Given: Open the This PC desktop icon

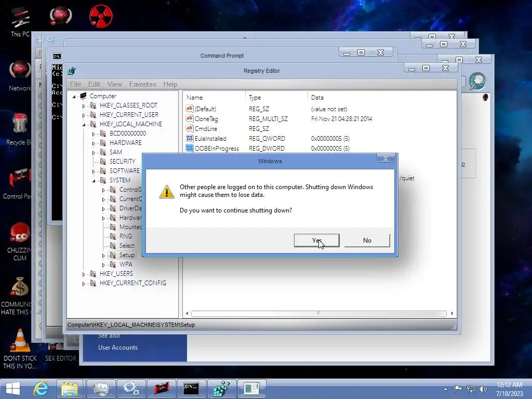Looking at the screenshot, I should pyautogui.click(x=20, y=22).
